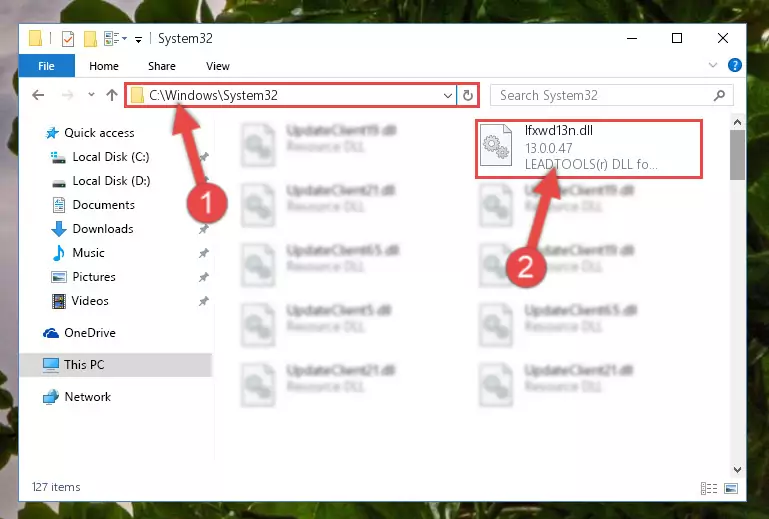Click the scrollbar up arrow in file list

click(737, 122)
